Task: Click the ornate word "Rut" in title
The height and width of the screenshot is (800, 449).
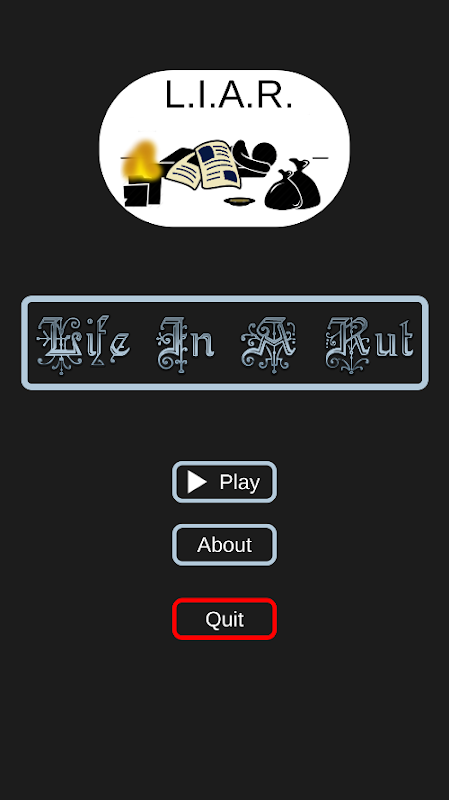Action: pyautogui.click(x=369, y=344)
